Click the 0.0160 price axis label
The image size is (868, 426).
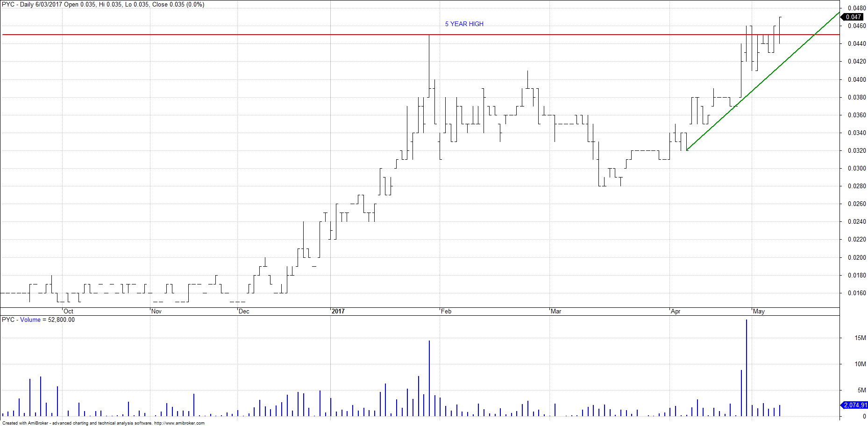857,293
